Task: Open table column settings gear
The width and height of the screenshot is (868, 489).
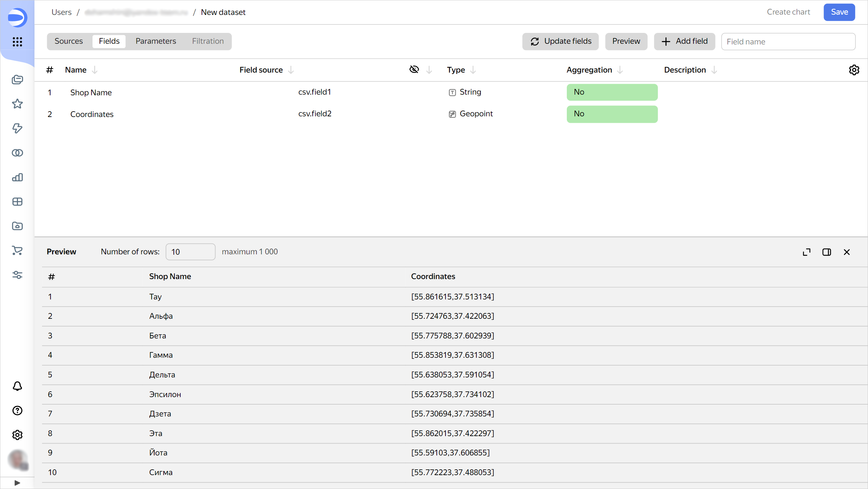Action: coord(854,70)
